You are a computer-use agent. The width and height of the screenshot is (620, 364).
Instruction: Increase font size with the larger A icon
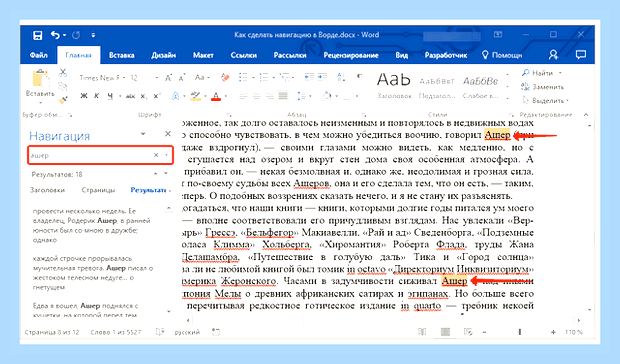click(168, 78)
